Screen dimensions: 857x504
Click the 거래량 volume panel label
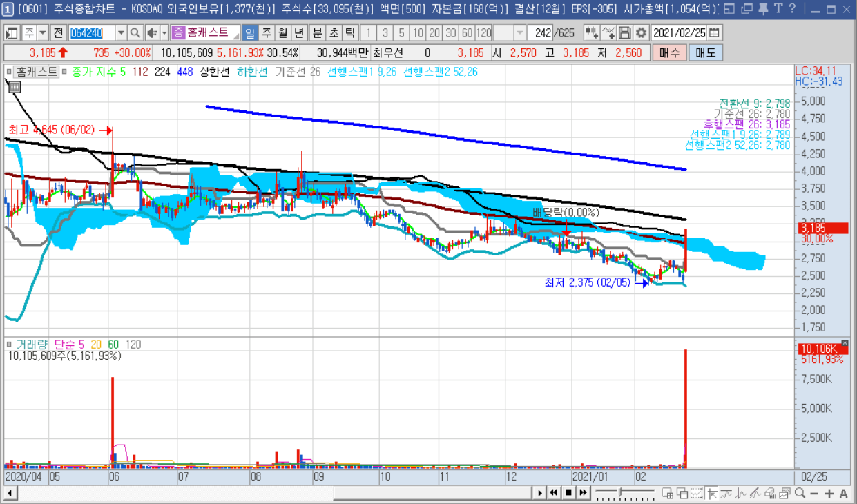32,344
